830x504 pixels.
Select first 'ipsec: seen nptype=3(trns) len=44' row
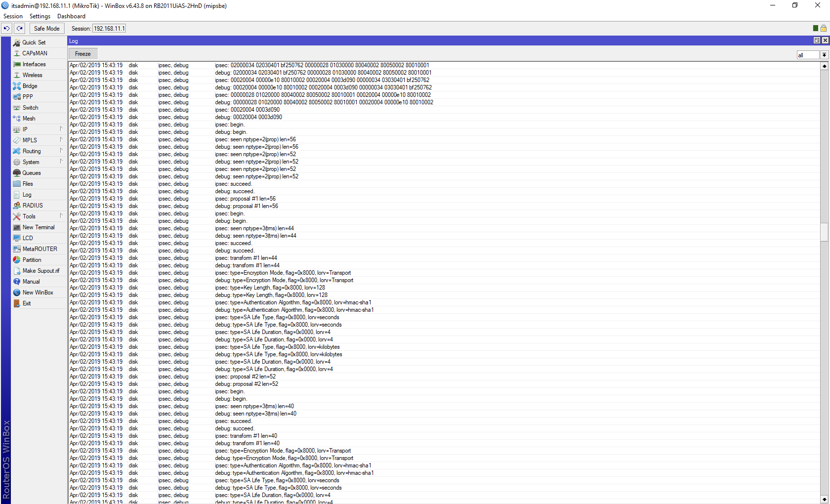pyautogui.click(x=444, y=228)
